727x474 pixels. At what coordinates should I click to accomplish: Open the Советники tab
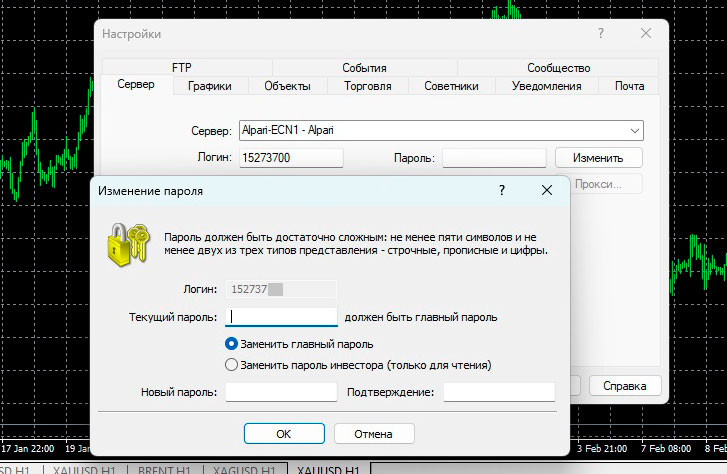pos(451,86)
